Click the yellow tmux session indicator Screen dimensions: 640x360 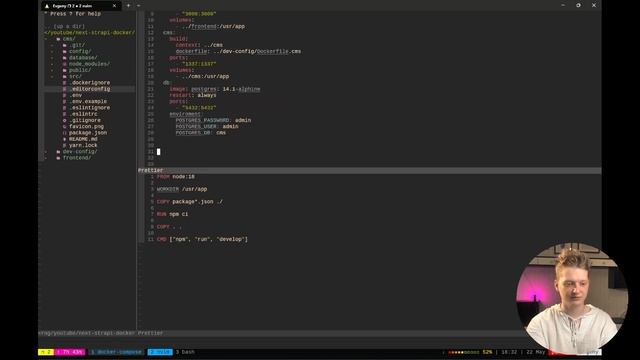tap(46, 352)
